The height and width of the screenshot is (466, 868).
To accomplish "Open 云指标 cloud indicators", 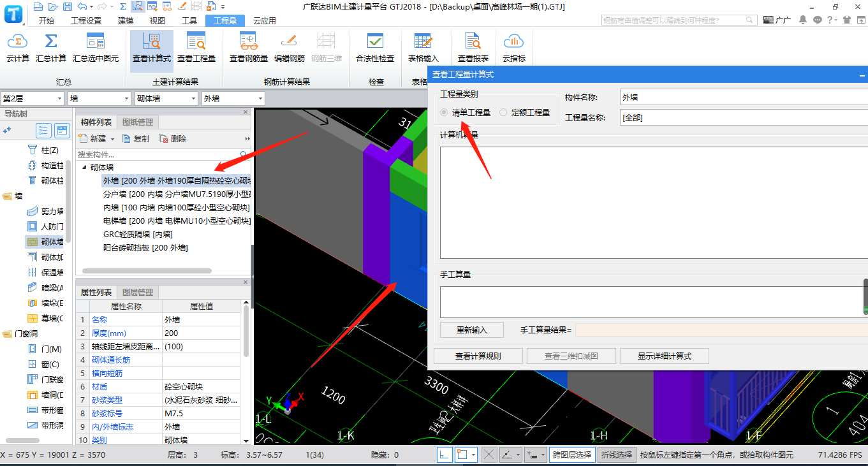I will (514, 48).
